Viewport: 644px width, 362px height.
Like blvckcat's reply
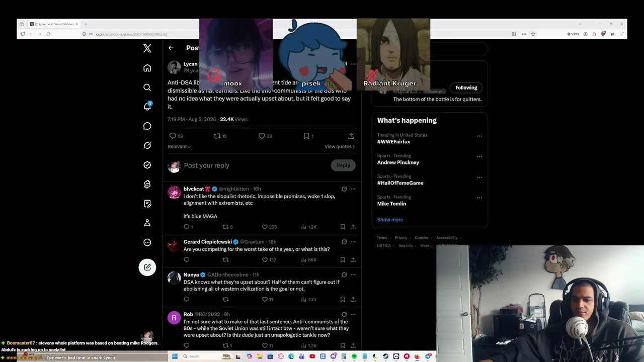point(270,227)
